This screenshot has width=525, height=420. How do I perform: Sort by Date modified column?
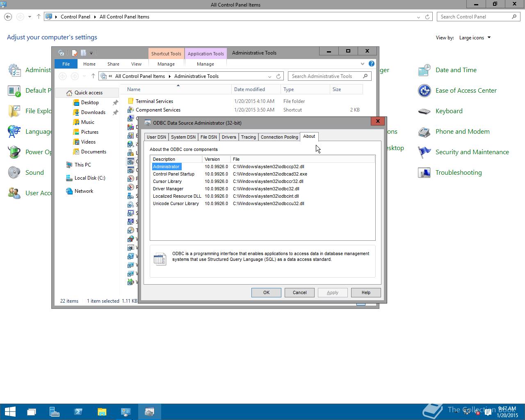coord(256,89)
